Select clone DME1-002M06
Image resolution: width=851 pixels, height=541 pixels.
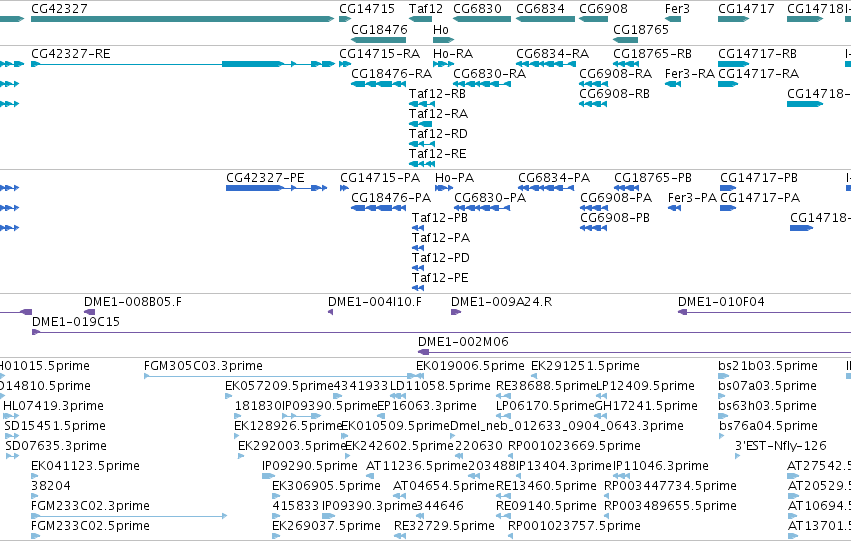point(463,342)
